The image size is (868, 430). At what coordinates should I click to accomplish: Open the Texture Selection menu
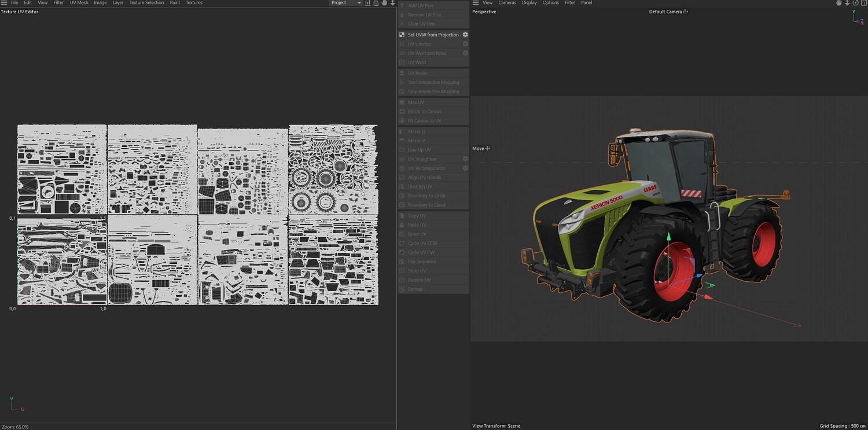pos(146,3)
